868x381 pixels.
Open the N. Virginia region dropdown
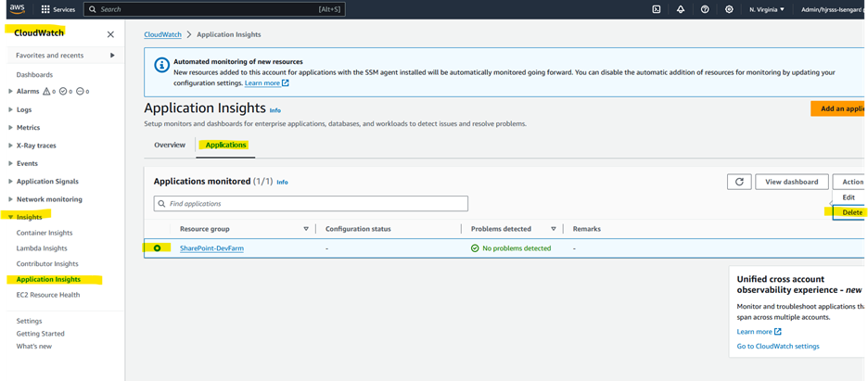[x=767, y=9]
